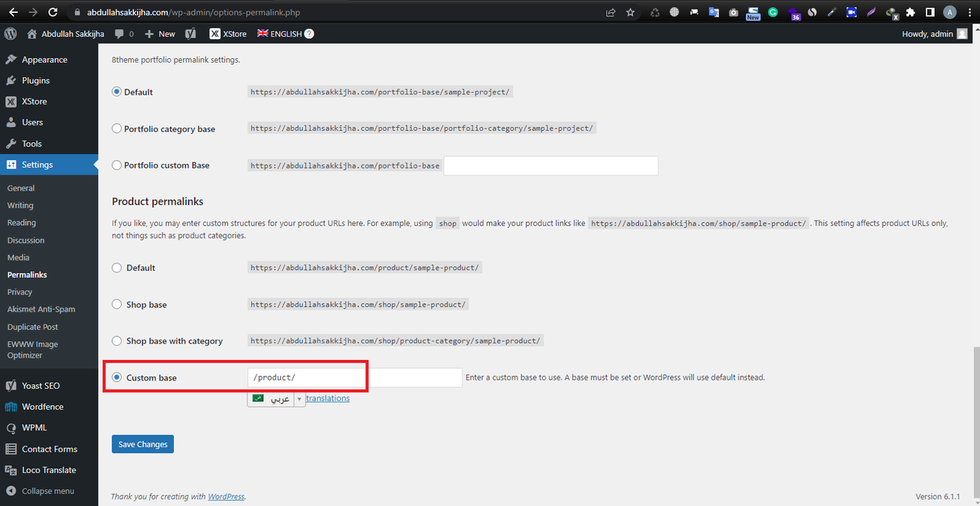Choose Shop base with category radio
The height and width of the screenshot is (506, 980).
pos(117,341)
